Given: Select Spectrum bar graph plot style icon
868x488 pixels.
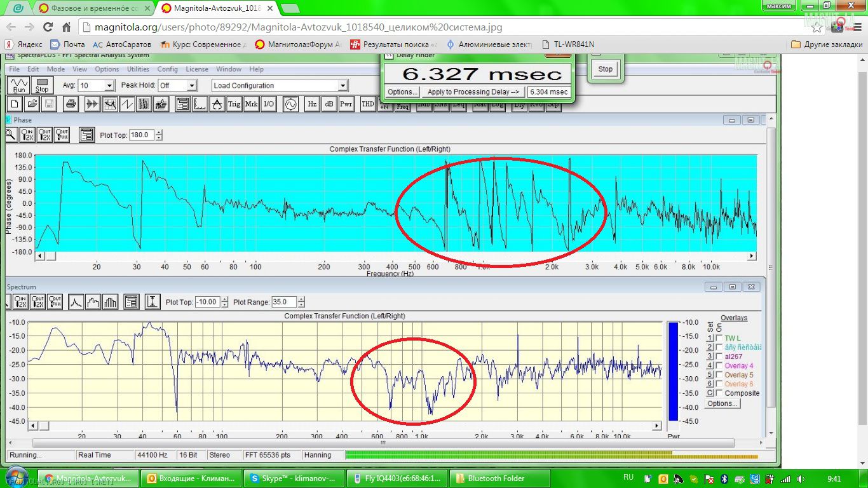Looking at the screenshot, I should click(x=110, y=302).
